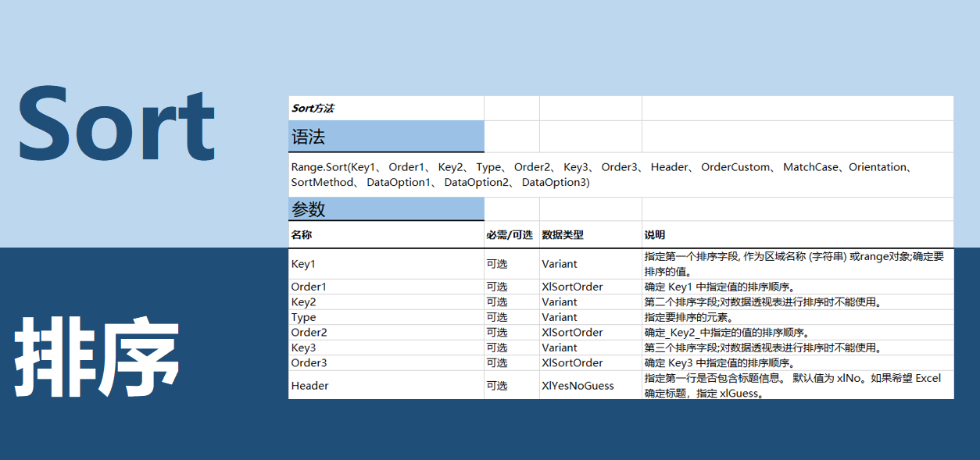Click the 'Order1' name cell
The image size is (980, 460).
pos(386,287)
